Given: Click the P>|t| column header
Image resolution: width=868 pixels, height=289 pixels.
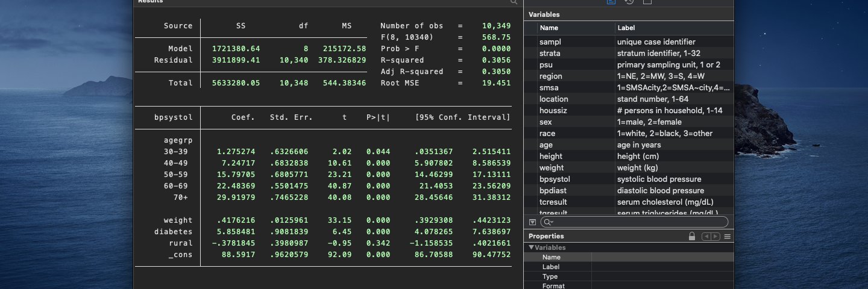Looking at the screenshot, I should 378,117.
